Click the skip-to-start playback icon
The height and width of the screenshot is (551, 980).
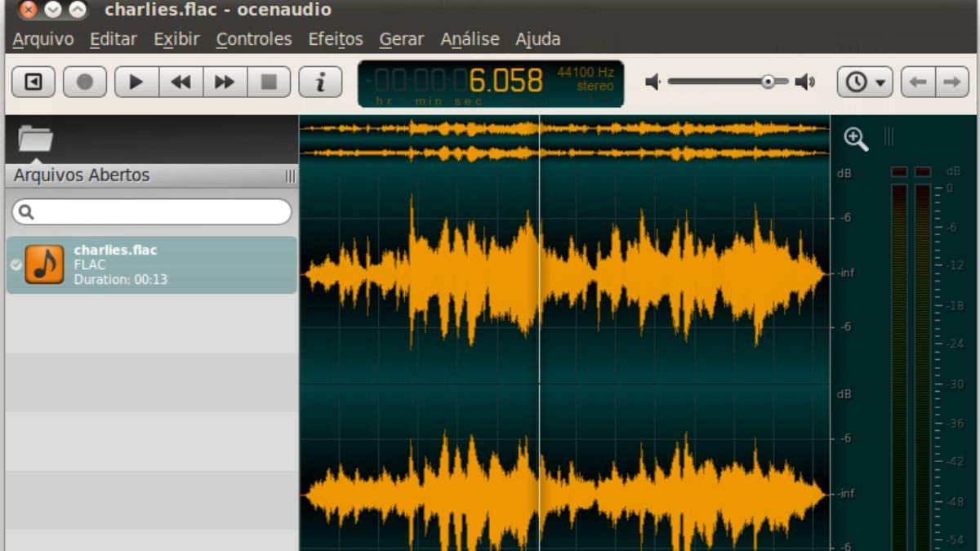click(33, 82)
